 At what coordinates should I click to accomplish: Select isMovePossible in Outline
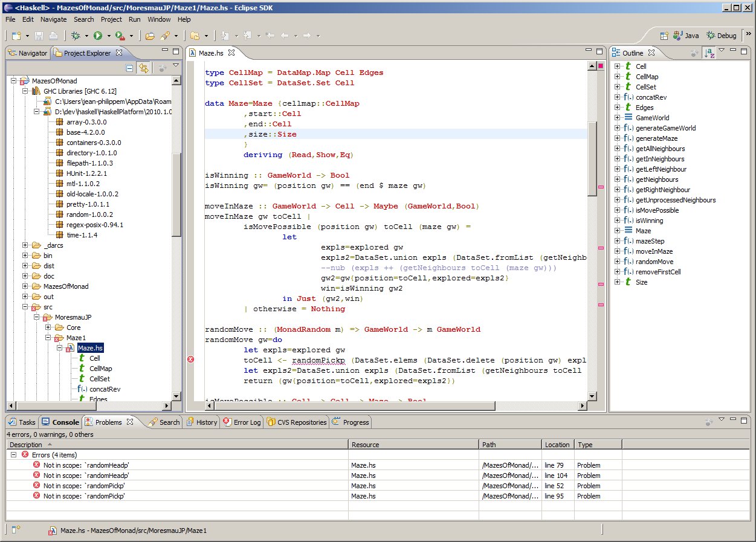(657, 210)
